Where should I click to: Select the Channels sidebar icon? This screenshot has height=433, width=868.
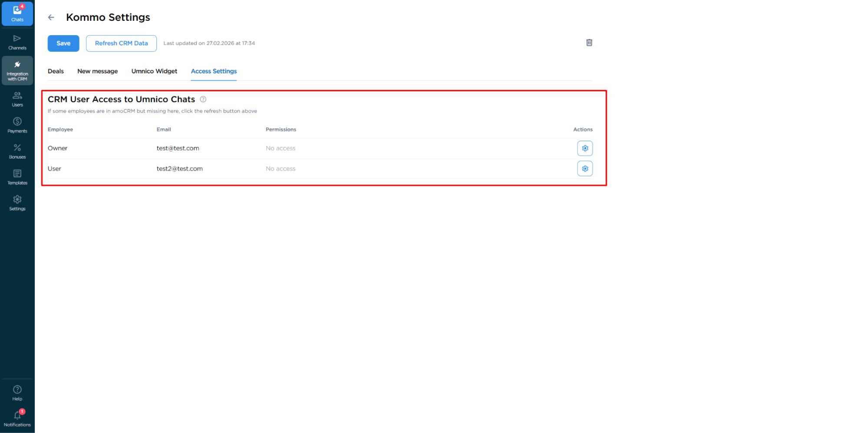(x=17, y=41)
